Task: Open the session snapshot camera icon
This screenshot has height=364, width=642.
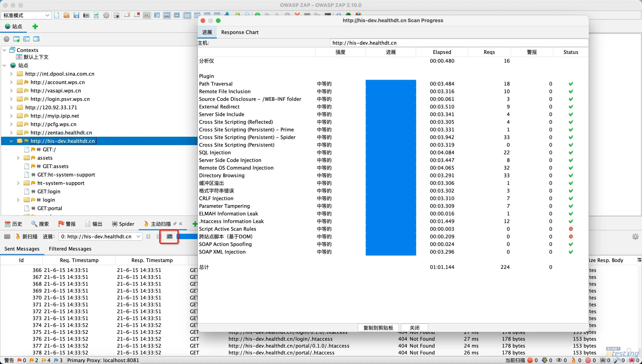Action: [86, 15]
